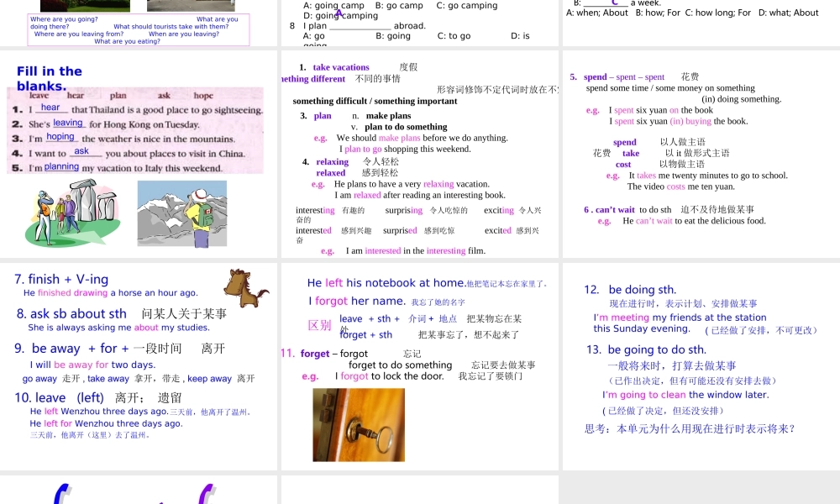Click '7. finish + V-ing' heading

(x=61, y=279)
